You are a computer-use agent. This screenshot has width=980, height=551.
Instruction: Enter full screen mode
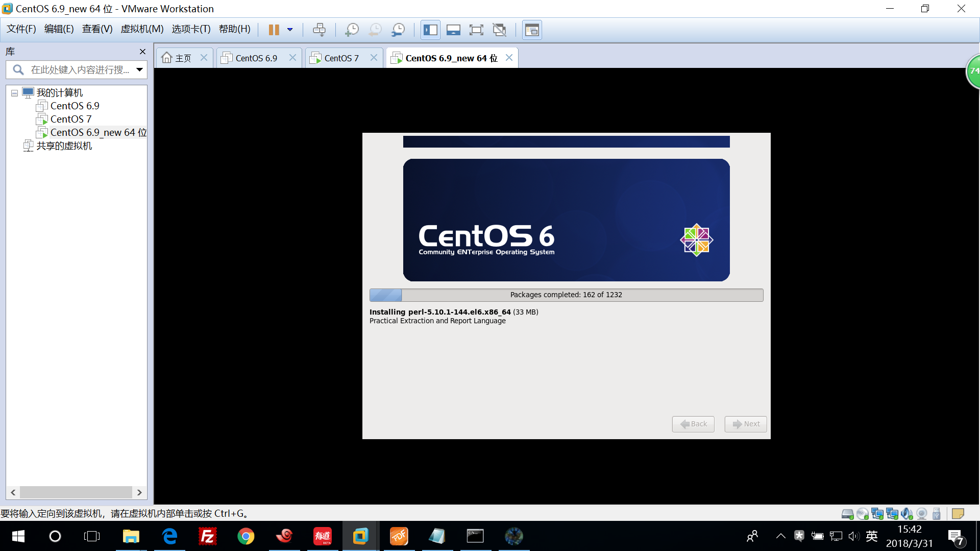tap(476, 30)
